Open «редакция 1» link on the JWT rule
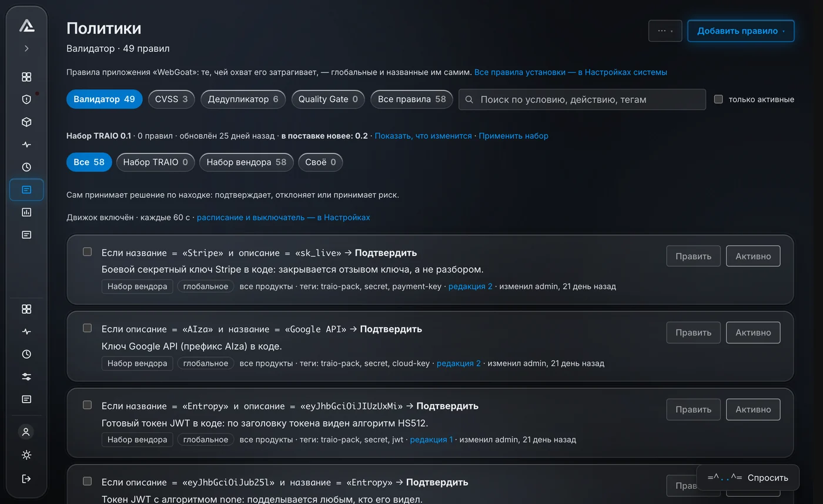The height and width of the screenshot is (504, 823). point(431,439)
